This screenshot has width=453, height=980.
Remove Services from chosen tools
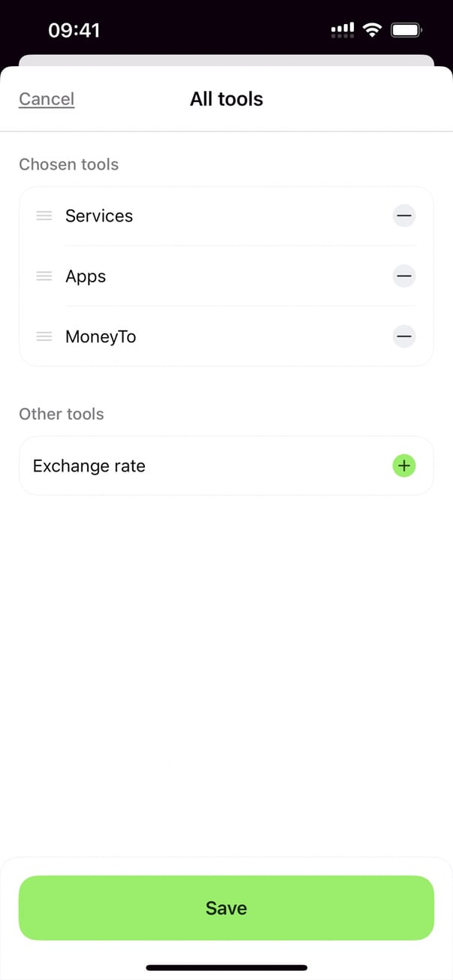pos(404,216)
